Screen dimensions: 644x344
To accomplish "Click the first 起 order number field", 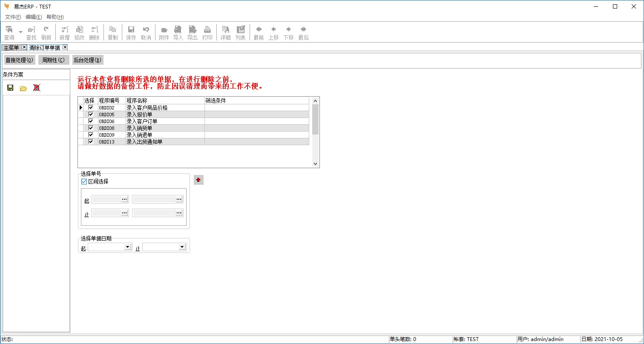I will (106, 199).
